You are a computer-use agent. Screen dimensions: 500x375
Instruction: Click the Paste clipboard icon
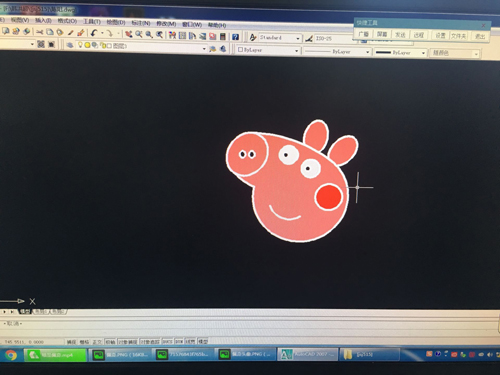60,32
